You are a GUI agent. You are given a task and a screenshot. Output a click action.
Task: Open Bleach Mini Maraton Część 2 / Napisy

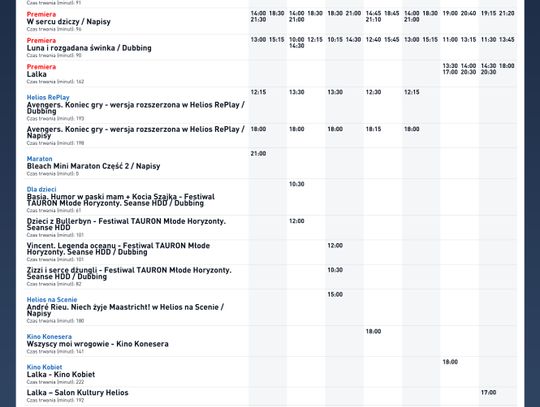pyautogui.click(x=93, y=166)
